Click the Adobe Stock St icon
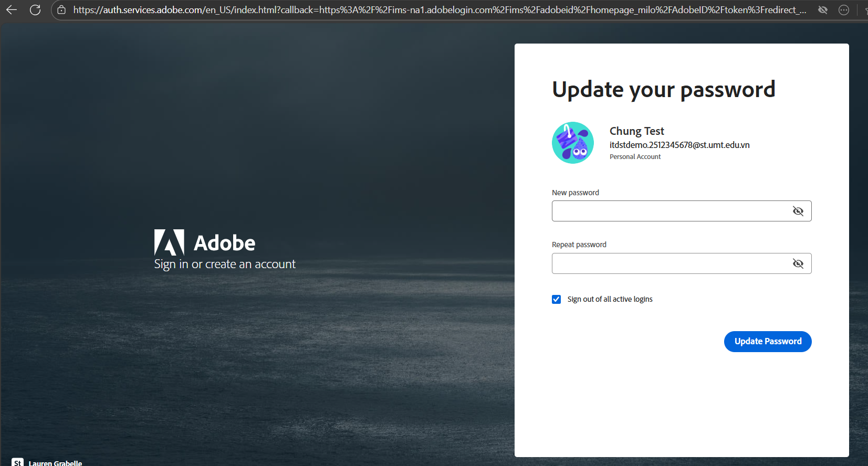This screenshot has width=868, height=466. (x=17, y=462)
